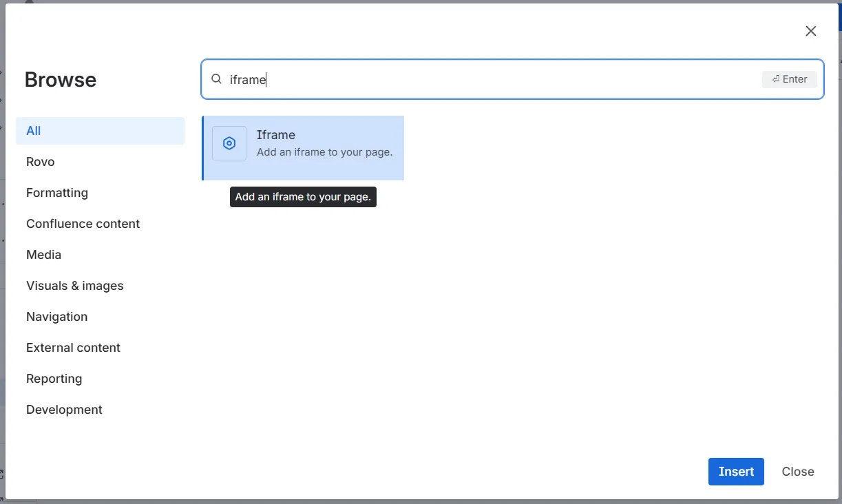The height and width of the screenshot is (504, 842).
Task: Click the blue Insert button
Action: (736, 472)
